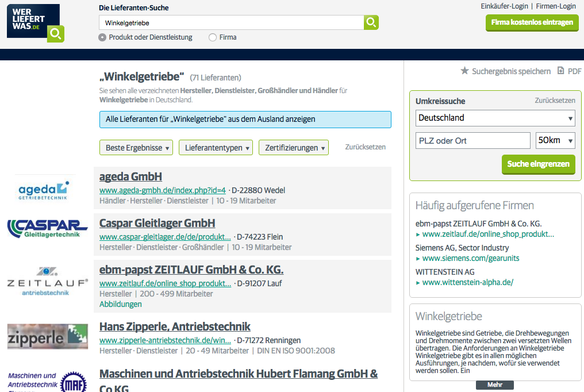This screenshot has height=392, width=584.
Task: Click the '(71 Lieferanten)' count text
Action: [x=216, y=78]
